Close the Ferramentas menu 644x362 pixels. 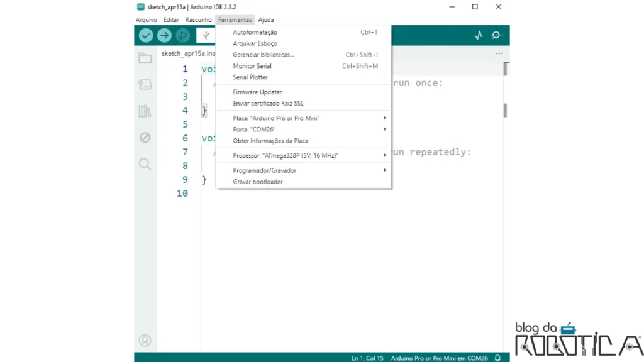coord(235,19)
